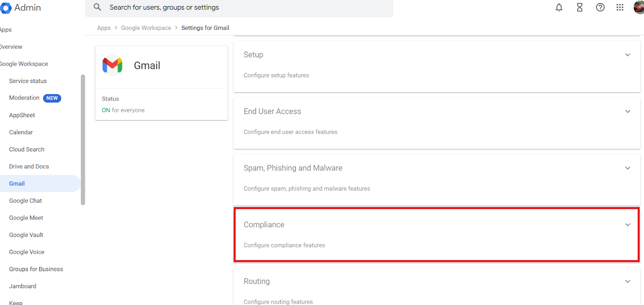Click the NEW badge beside Moderation
This screenshot has width=644, height=305.
click(52, 98)
